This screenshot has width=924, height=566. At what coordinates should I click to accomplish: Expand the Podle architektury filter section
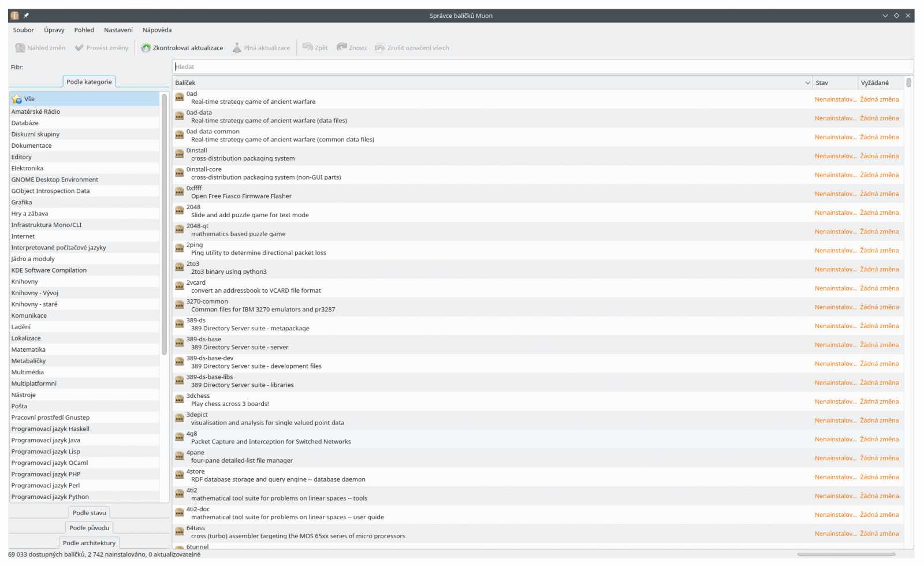tap(90, 543)
